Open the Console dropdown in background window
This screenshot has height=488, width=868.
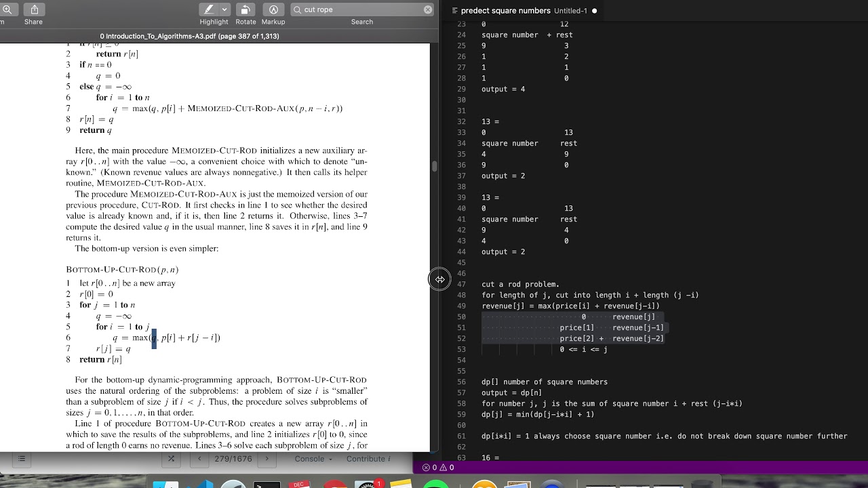tap(313, 459)
